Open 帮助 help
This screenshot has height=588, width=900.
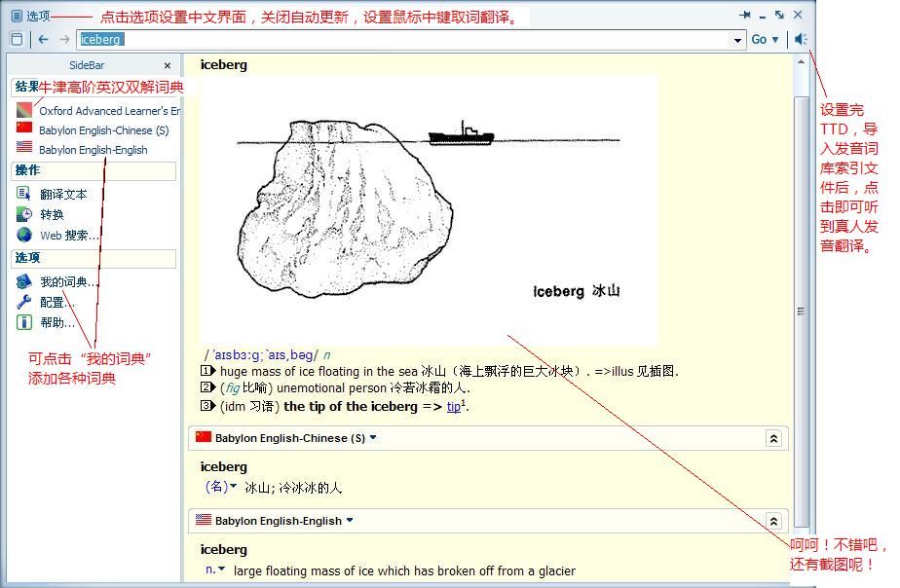[x=57, y=322]
